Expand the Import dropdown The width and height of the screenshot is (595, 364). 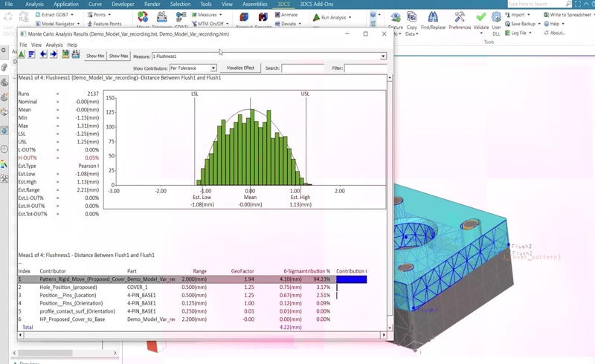coord(529,14)
